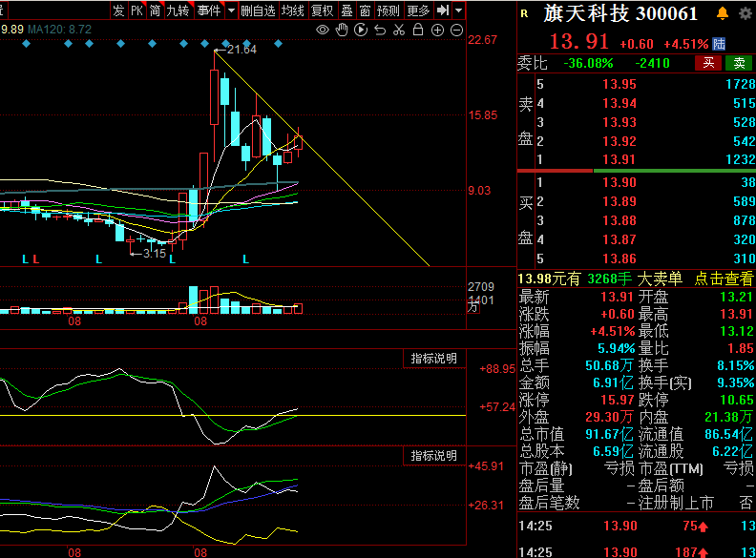The height and width of the screenshot is (558, 756).
Task: Click the red 买 buy button
Action: click(x=708, y=63)
